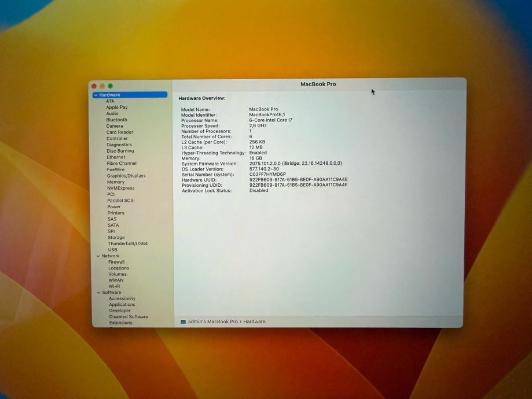Screen dimensions: 532x399
Task: Click Hardware in the bottom path bar
Action: pyautogui.click(x=255, y=322)
